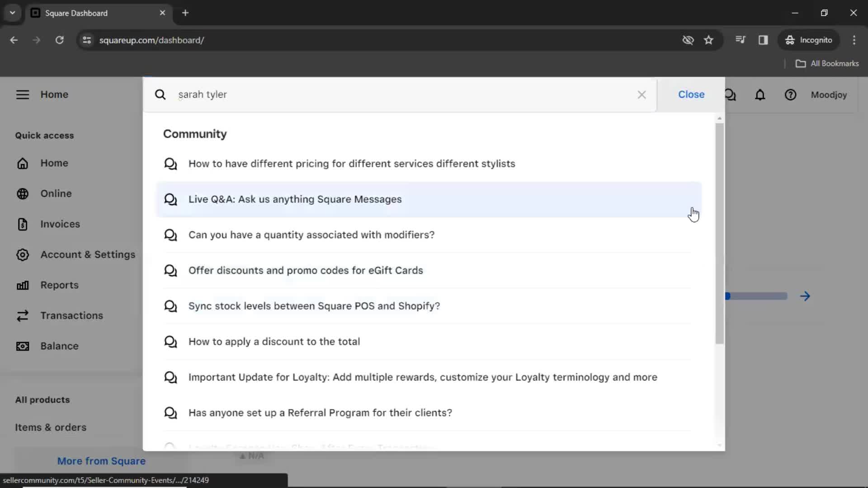Click the address bar URL
The image size is (868, 488).
pos(151,40)
